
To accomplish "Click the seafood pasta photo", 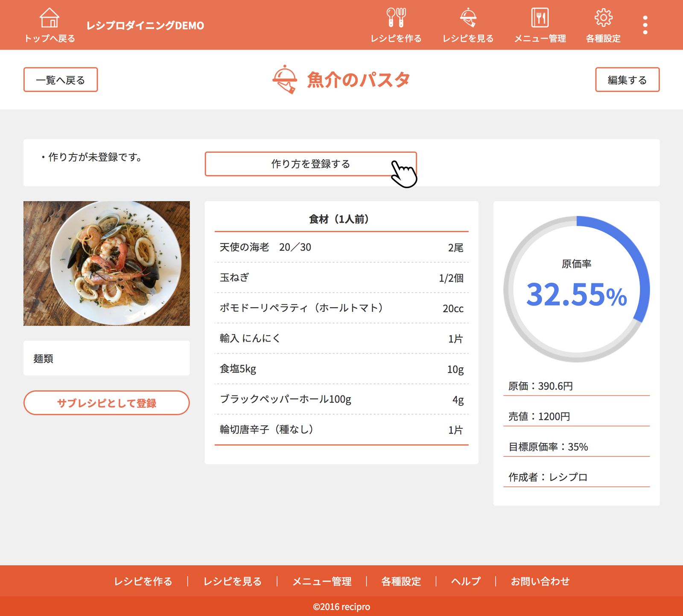I will tap(106, 263).
